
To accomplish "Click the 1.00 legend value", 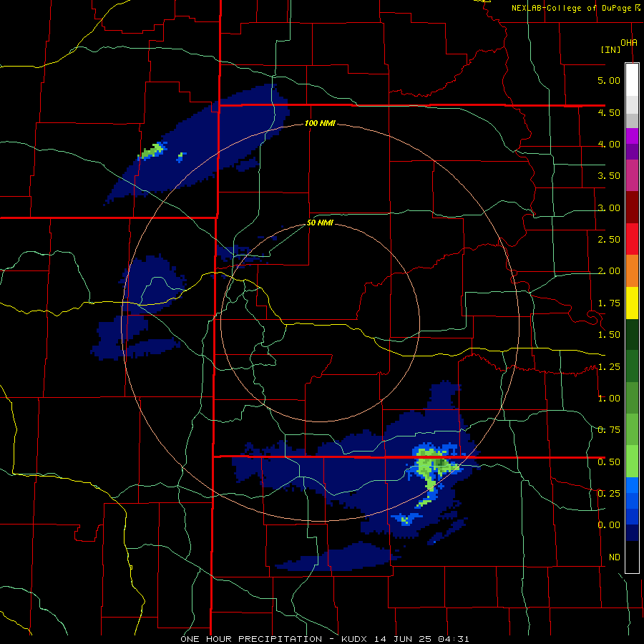I will coord(609,399).
